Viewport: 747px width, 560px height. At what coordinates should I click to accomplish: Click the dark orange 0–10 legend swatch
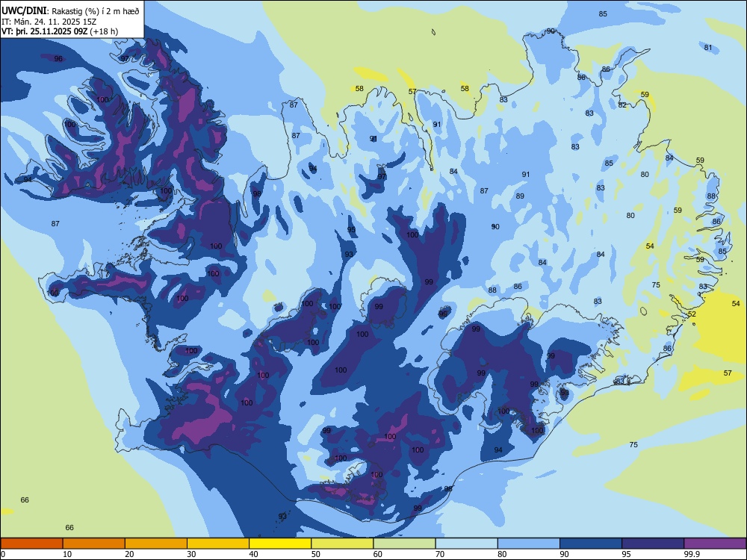[31, 544]
